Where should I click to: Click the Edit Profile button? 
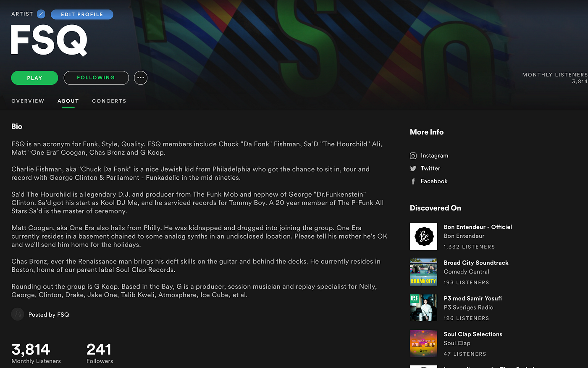[x=82, y=14]
